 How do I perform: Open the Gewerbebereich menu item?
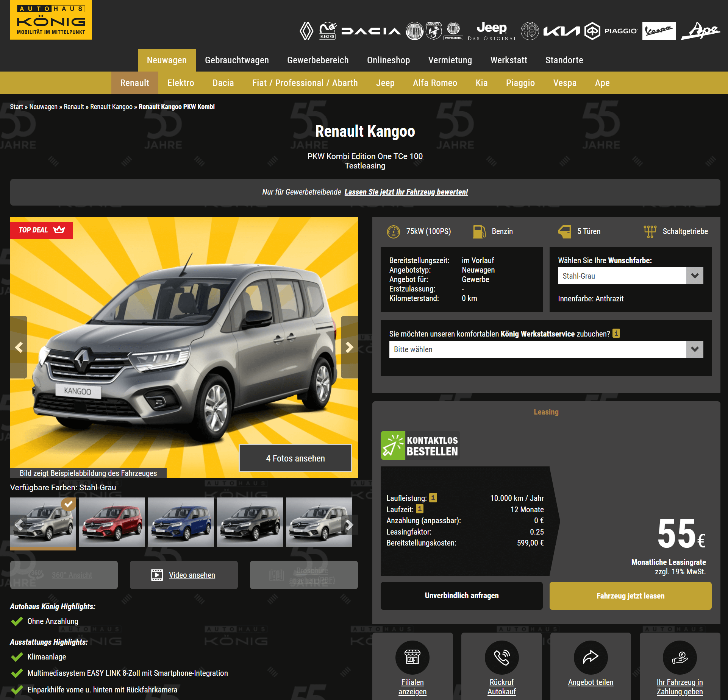pos(318,60)
